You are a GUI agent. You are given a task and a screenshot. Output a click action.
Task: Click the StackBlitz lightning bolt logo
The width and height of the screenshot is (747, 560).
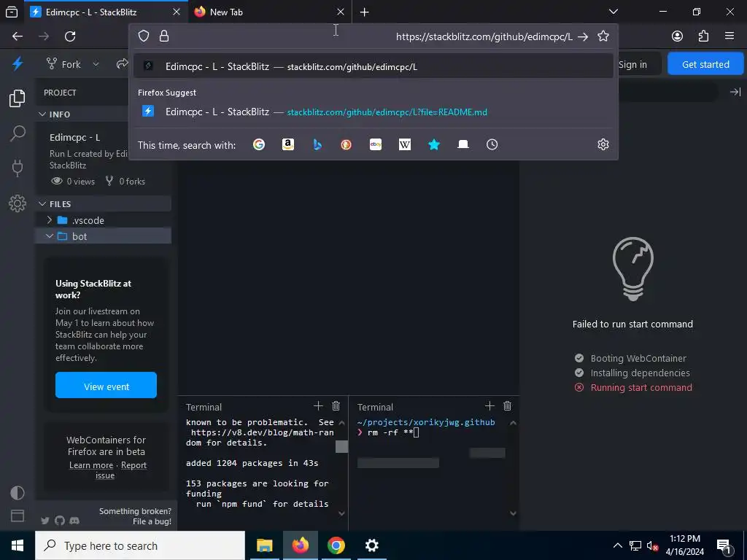point(18,64)
